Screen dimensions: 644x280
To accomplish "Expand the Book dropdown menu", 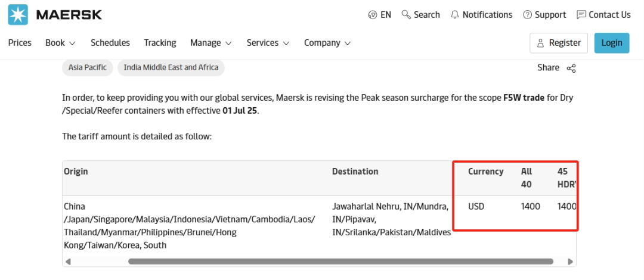I will click(60, 43).
